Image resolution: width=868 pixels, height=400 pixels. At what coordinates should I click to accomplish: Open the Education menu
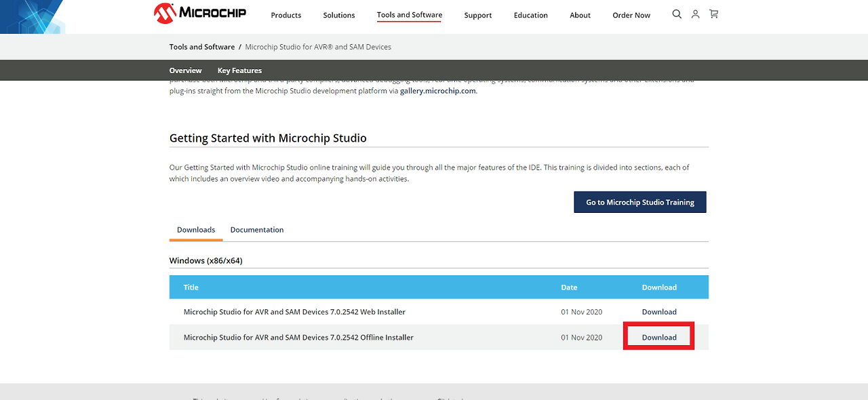coord(530,15)
